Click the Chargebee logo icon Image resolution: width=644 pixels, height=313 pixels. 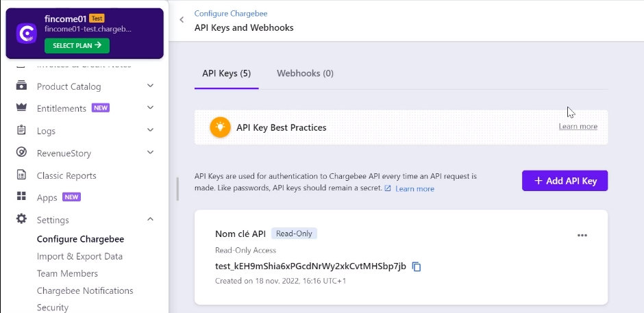(x=26, y=34)
